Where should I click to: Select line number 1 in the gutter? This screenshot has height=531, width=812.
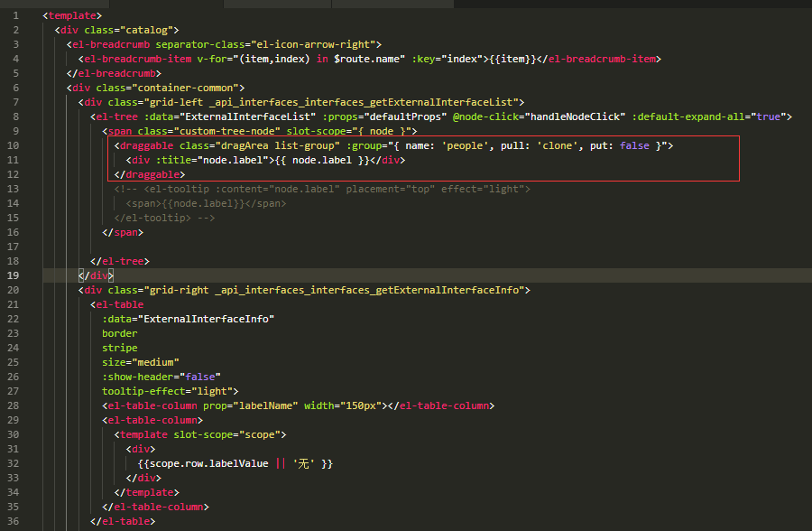[x=15, y=15]
